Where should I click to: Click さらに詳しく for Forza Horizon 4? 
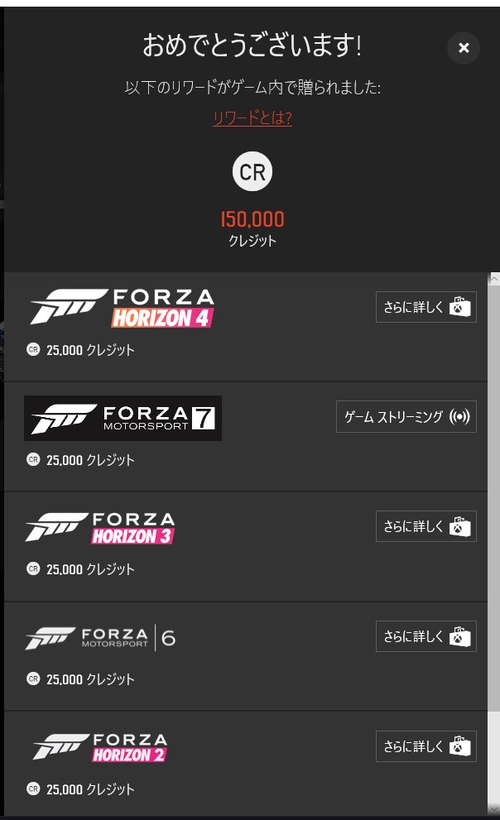pos(426,307)
